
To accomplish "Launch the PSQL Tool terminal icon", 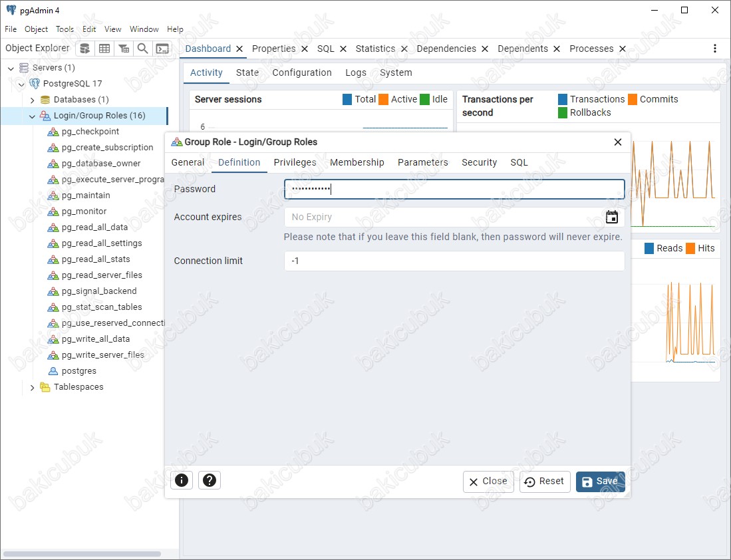I will click(x=162, y=49).
